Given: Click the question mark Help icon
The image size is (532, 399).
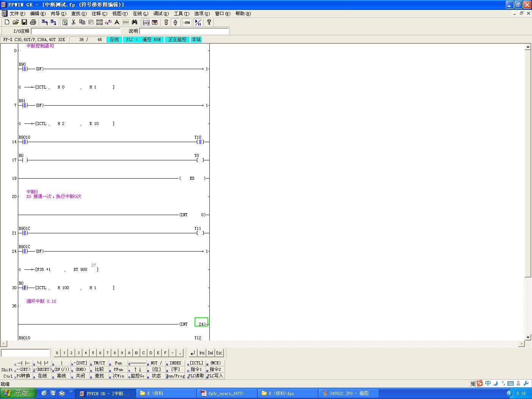Looking at the screenshot, I should pos(209,22).
